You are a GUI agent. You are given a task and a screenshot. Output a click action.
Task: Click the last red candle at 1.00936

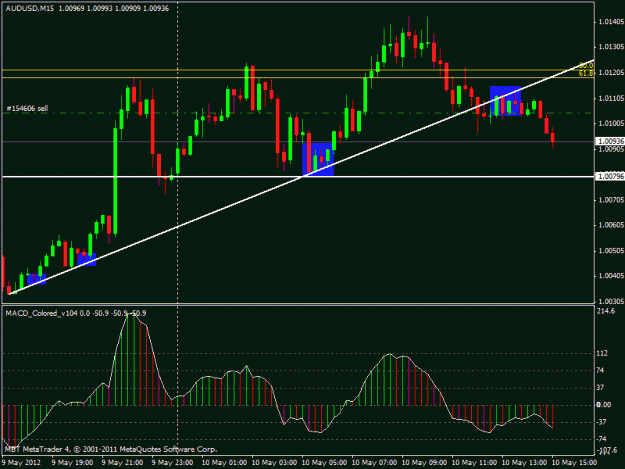[553, 138]
